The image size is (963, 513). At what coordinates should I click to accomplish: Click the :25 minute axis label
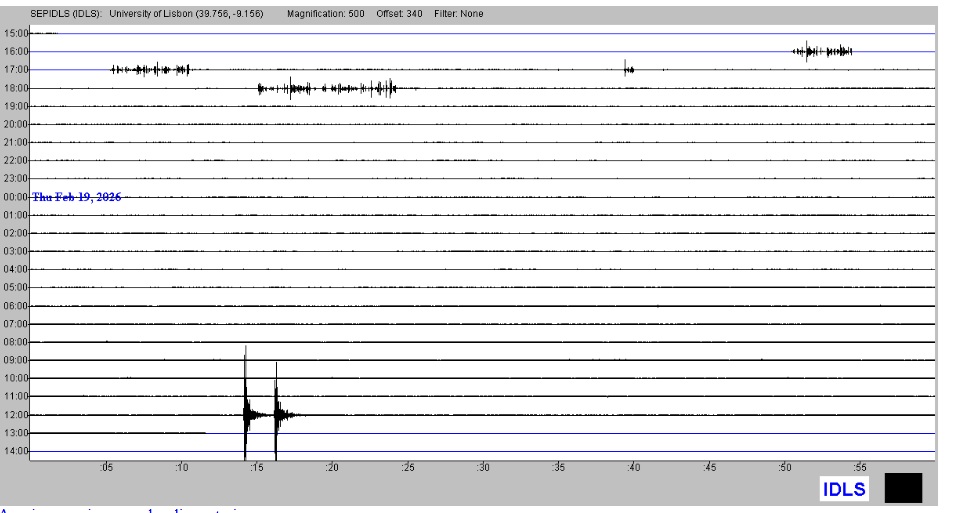tap(408, 468)
